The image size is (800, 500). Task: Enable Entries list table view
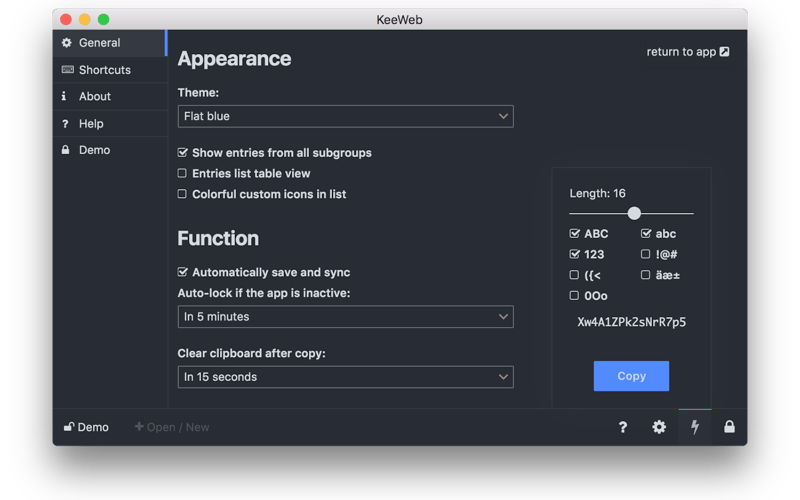point(182,173)
